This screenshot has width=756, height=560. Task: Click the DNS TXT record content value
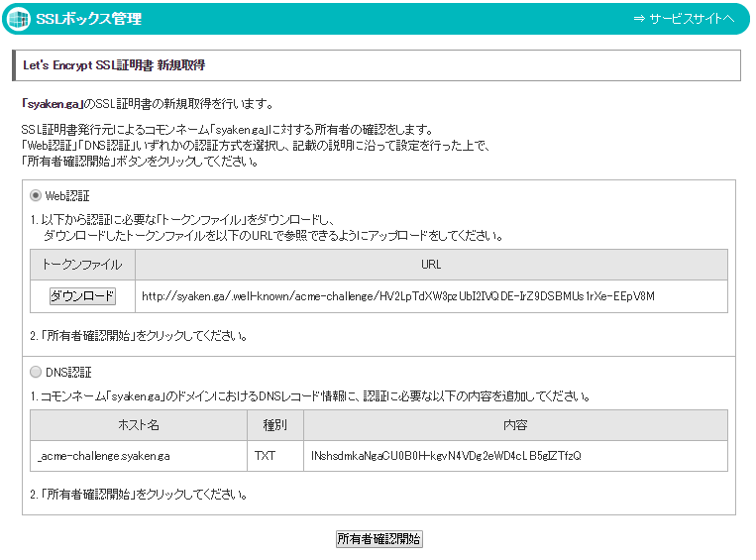coord(446,456)
